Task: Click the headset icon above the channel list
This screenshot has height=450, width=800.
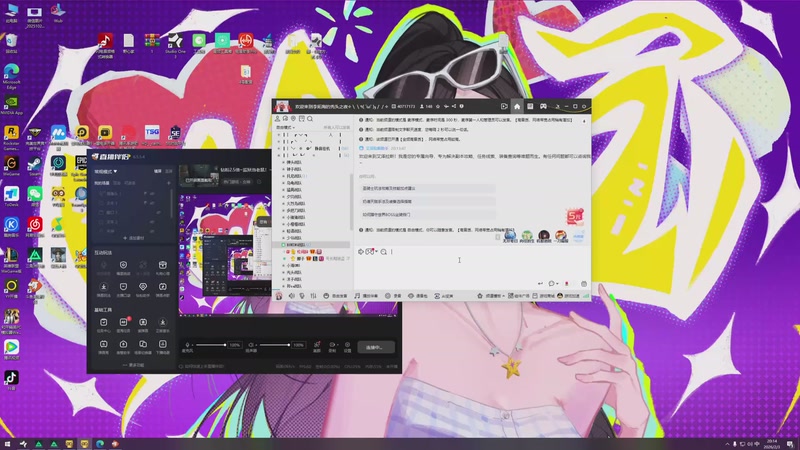Action: coord(285,119)
